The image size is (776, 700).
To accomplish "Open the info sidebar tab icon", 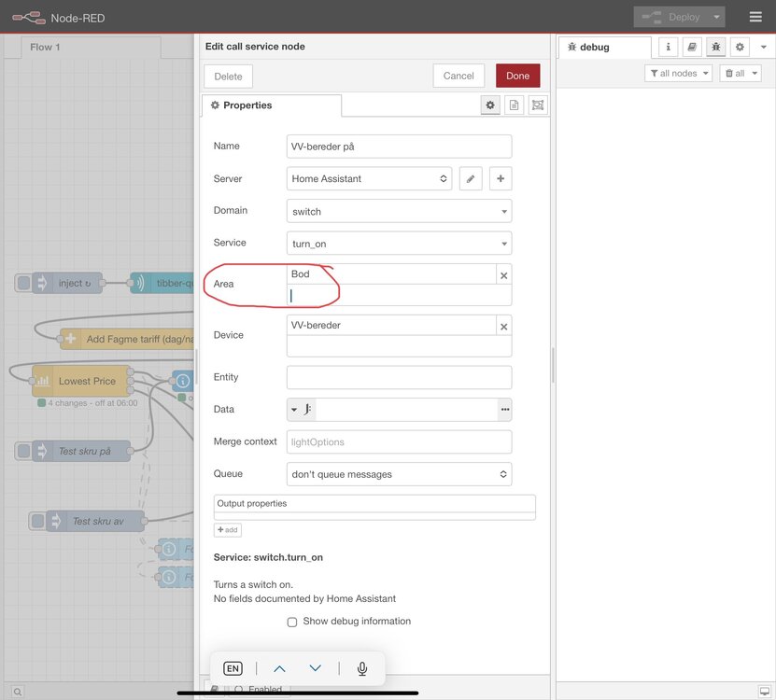I will pyautogui.click(x=668, y=47).
